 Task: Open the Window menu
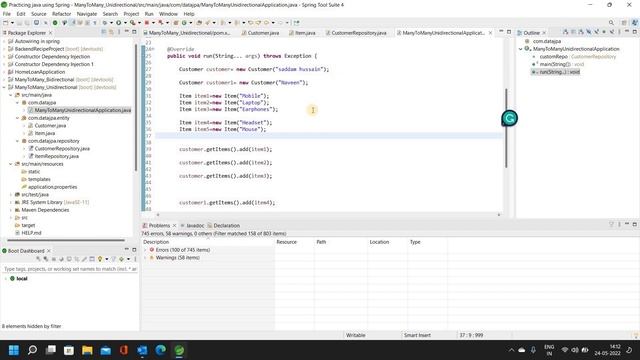[168, 14]
